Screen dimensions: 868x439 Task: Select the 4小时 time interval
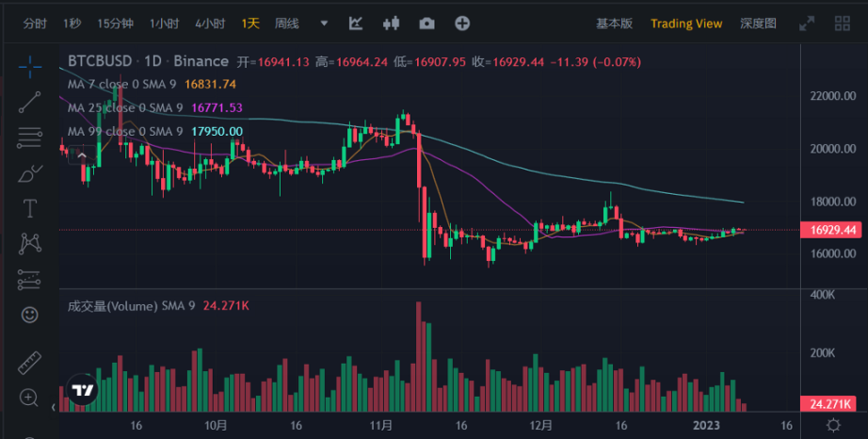pyautogui.click(x=209, y=23)
